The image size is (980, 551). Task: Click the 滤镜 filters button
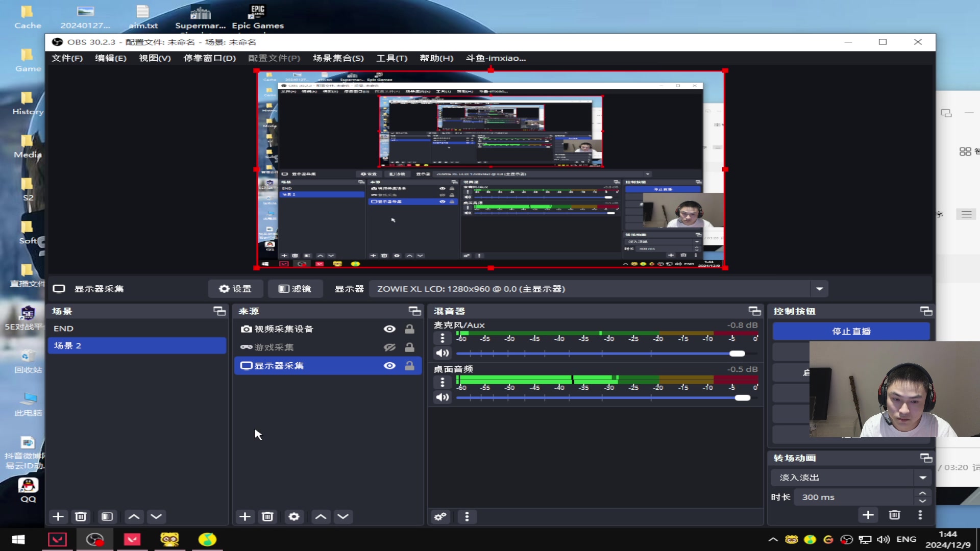pos(295,289)
